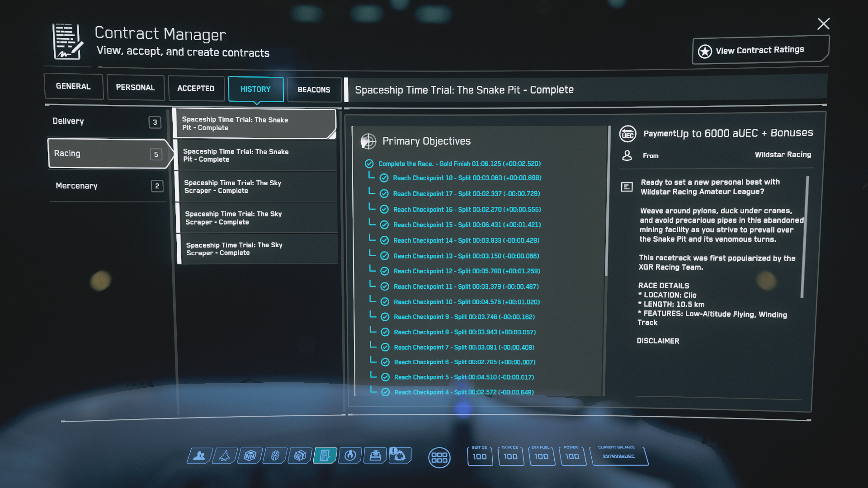This screenshot has height=488, width=868.
Task: Click the contract description scrollbar
Action: pos(804,237)
